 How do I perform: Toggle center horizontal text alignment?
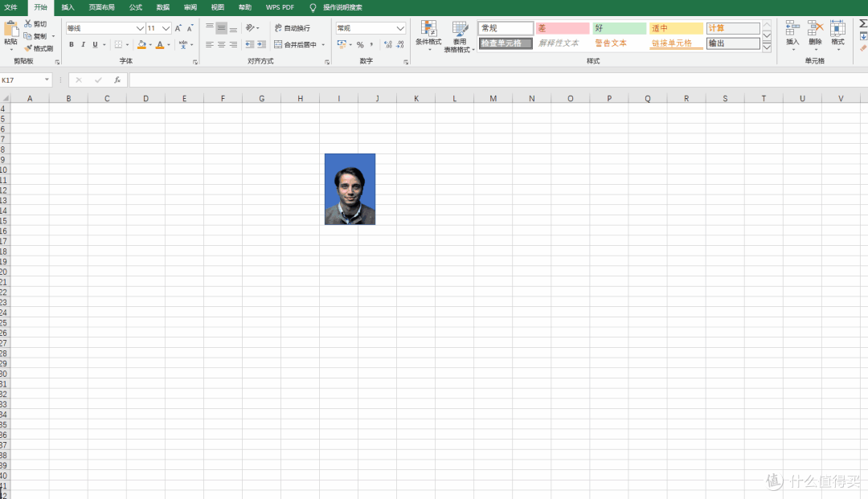coord(222,44)
